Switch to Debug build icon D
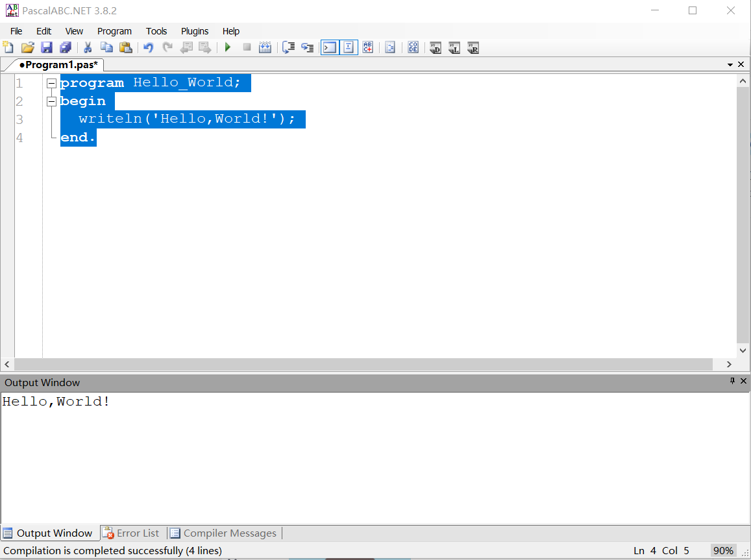 436,48
